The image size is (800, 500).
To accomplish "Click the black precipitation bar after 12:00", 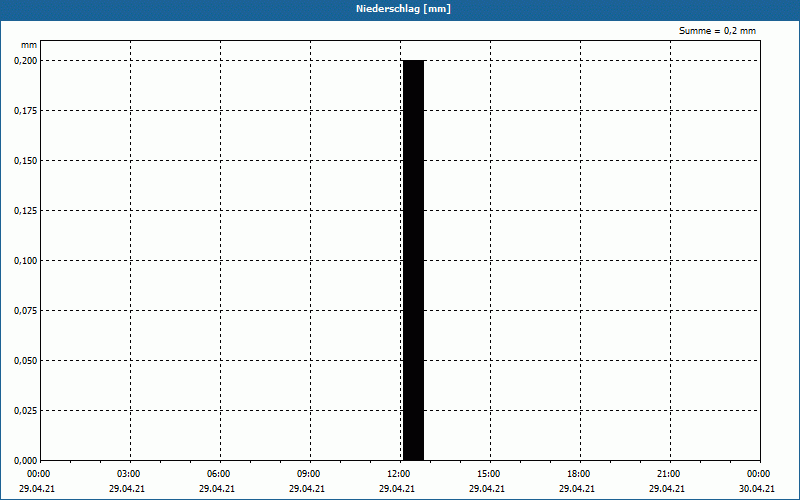I will 413,260.
